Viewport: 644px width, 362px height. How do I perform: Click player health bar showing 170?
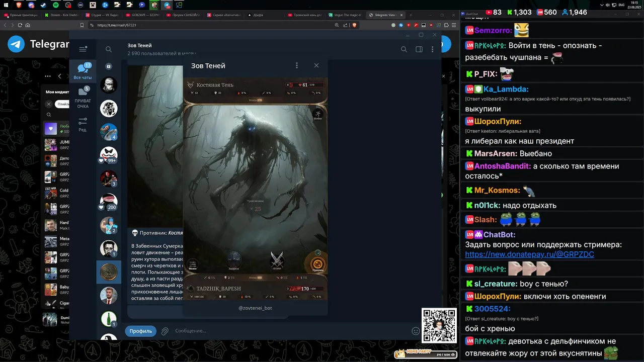click(x=305, y=289)
